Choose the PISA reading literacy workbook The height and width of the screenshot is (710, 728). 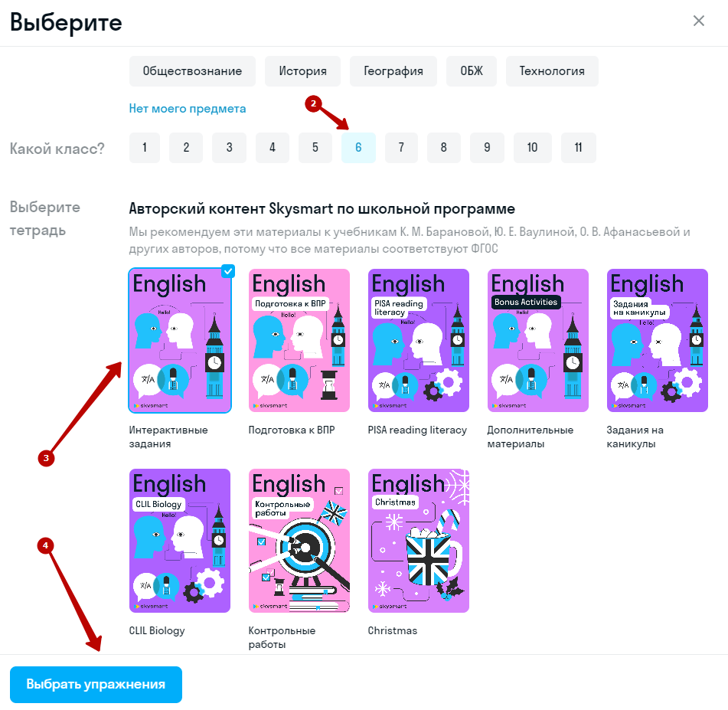419,341
